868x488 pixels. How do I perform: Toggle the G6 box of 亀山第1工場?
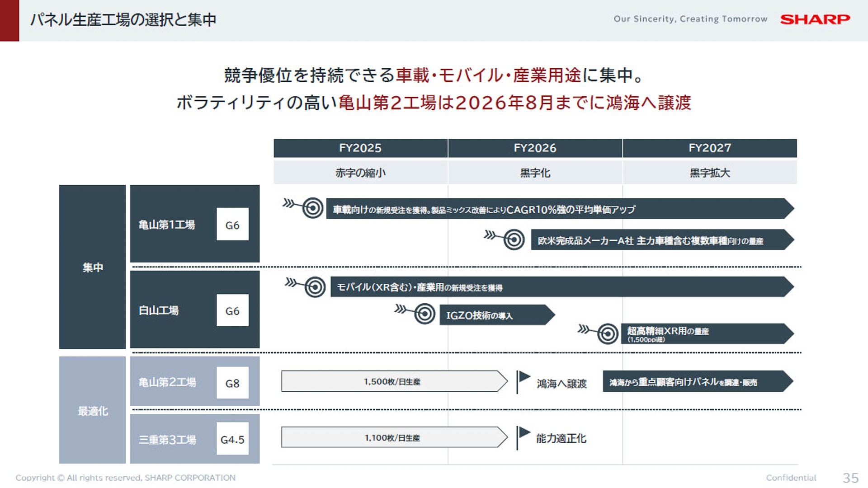233,225
